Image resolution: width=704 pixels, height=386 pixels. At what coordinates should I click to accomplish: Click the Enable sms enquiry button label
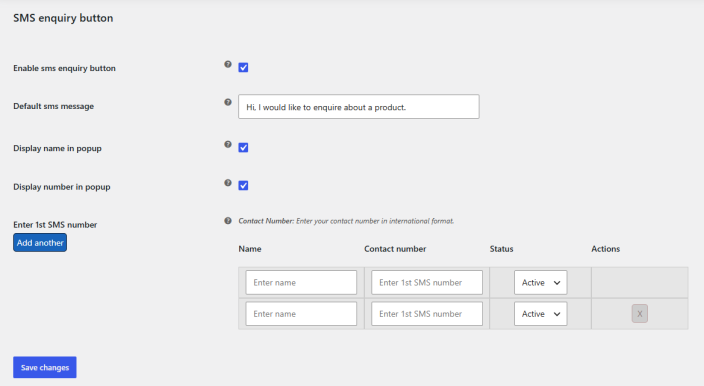tap(64, 68)
